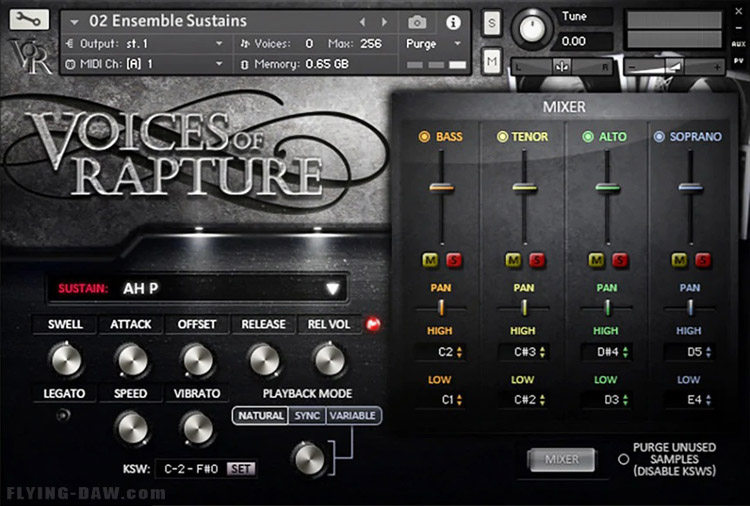The image size is (750, 506).
Task: Click the SOPRANO PAN slider
Action: point(690,308)
